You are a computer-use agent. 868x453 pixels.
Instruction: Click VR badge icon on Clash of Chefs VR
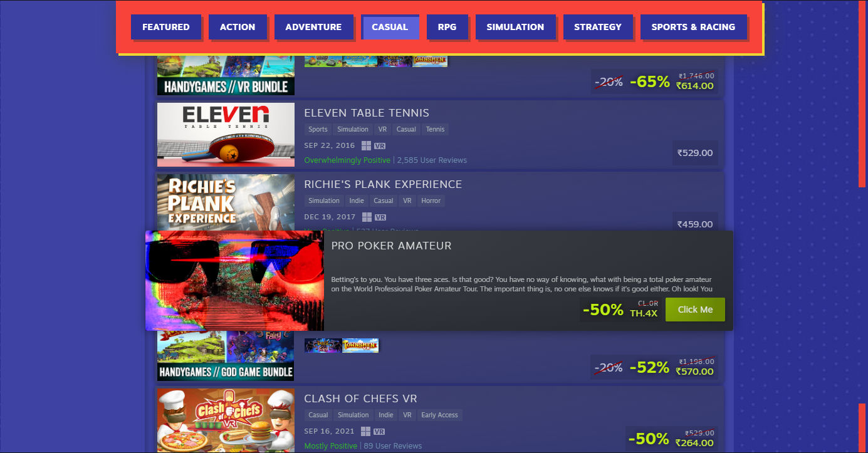[x=380, y=432]
